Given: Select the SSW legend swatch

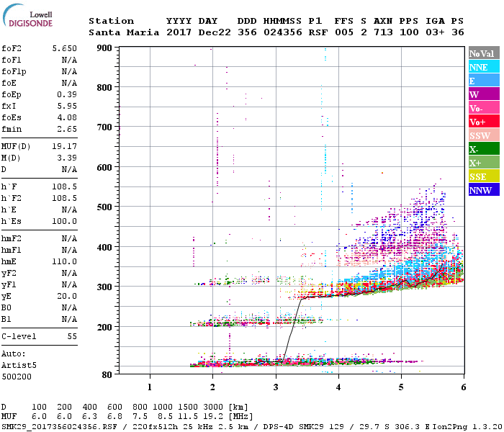Looking at the screenshot, I should (x=484, y=135).
